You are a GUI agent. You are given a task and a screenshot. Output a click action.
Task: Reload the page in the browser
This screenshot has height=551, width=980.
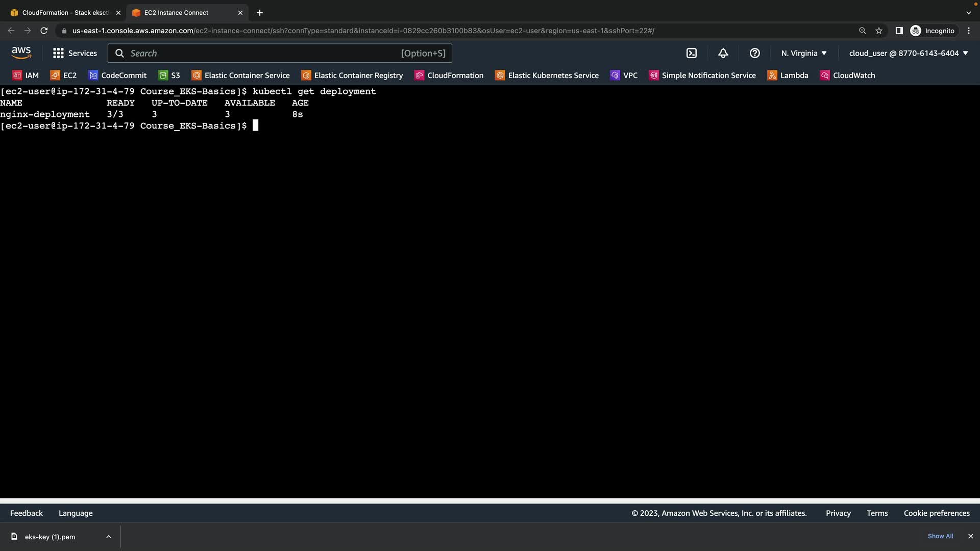click(x=44, y=31)
